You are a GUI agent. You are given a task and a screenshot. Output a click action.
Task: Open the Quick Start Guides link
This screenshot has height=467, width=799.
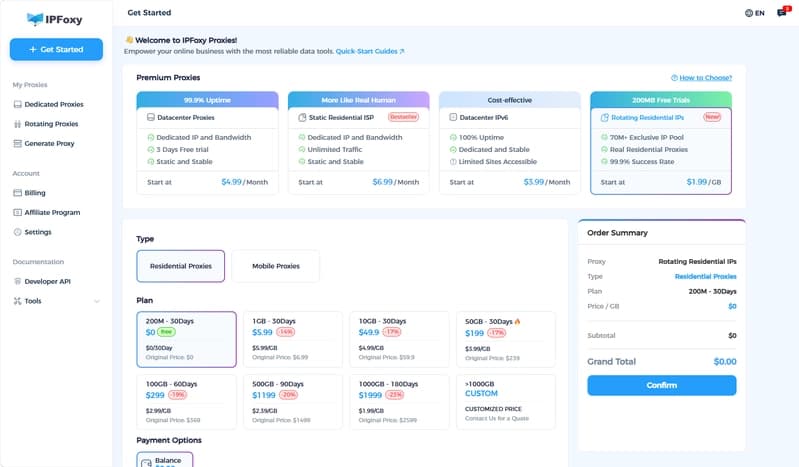(x=369, y=51)
